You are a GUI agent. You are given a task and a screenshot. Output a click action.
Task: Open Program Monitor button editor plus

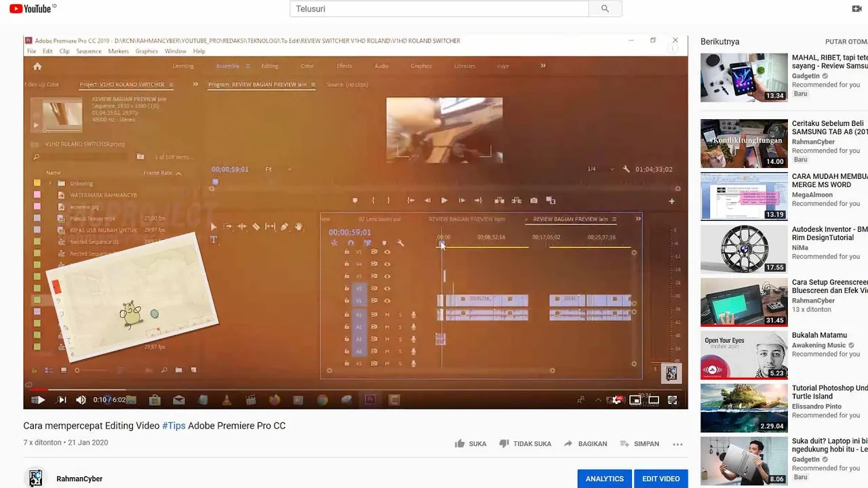(x=671, y=201)
